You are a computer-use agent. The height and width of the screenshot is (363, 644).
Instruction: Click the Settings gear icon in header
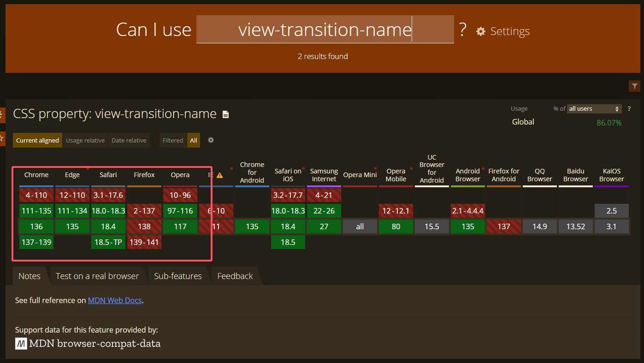click(481, 31)
